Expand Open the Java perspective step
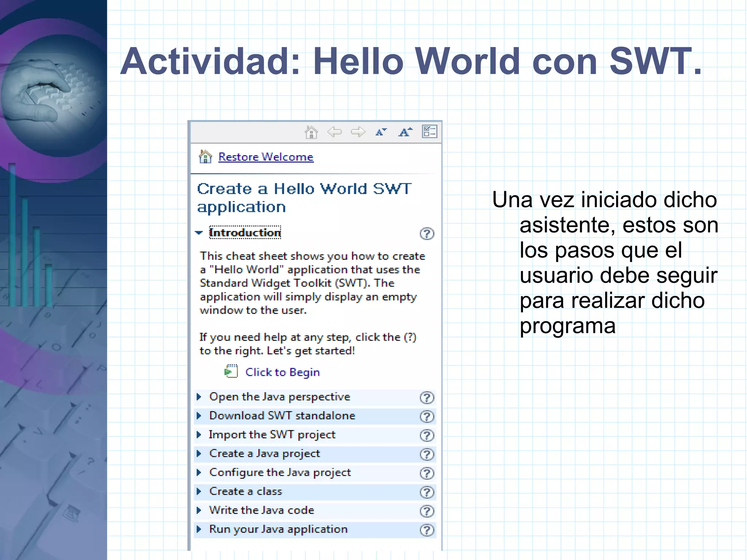 [x=199, y=397]
